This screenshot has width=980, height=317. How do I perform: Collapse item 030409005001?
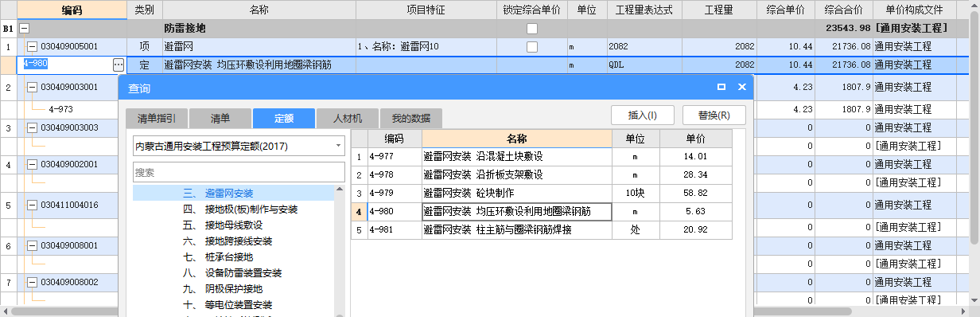pos(33,47)
